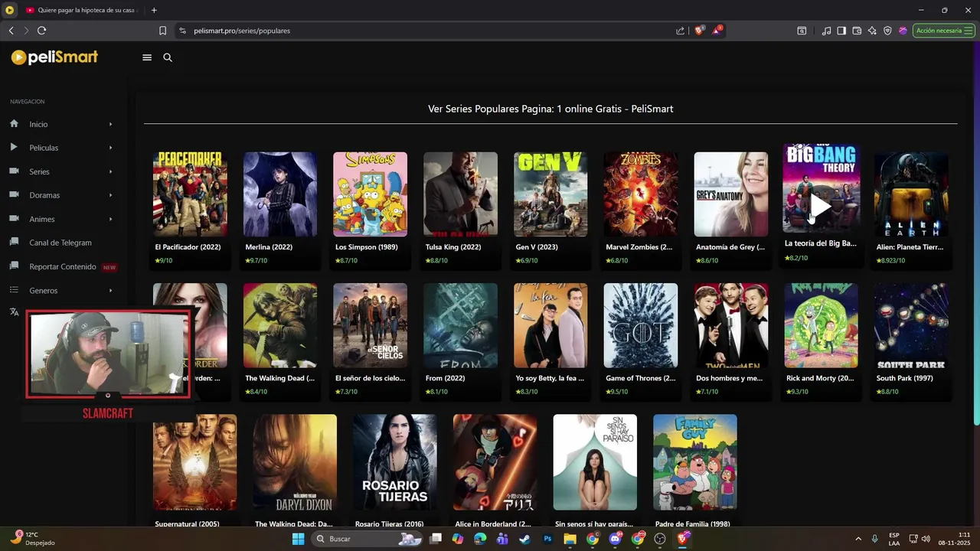Open Steam from the taskbar
Viewport: 980px width, 551px height.
(x=524, y=539)
